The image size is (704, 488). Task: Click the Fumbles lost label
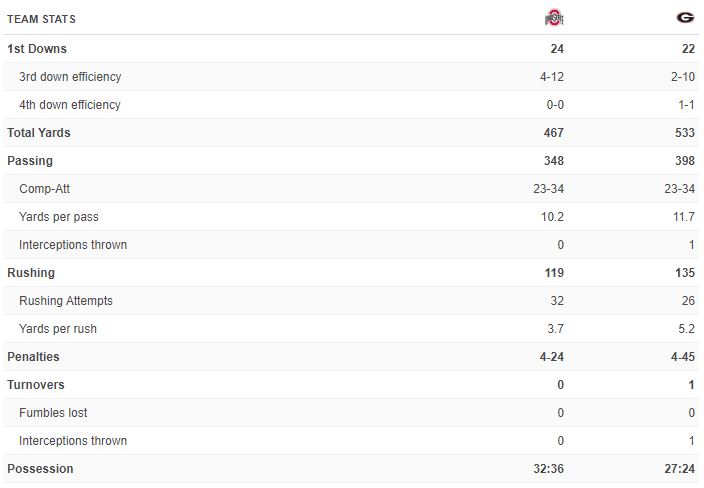[53, 413]
